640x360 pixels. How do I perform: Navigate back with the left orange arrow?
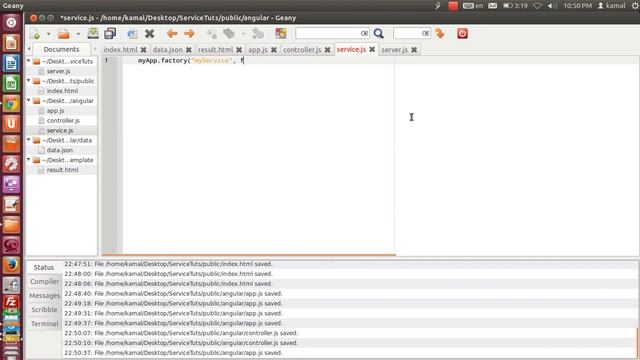click(172, 33)
